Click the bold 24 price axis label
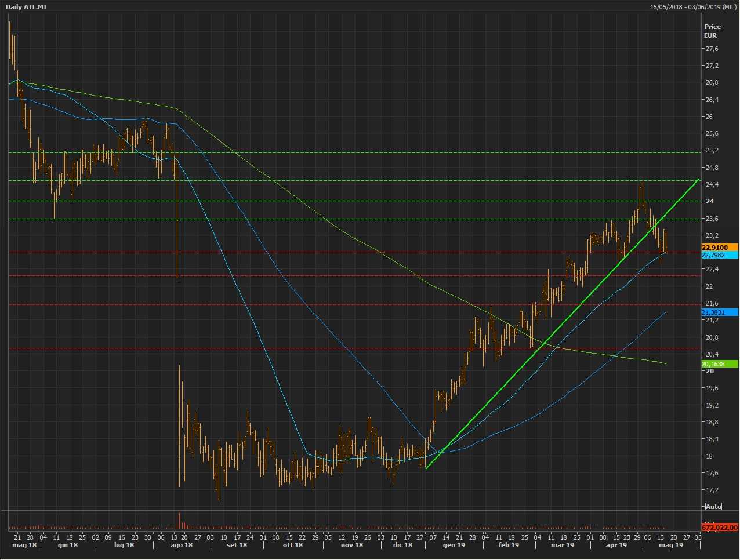The width and height of the screenshot is (740, 560). (709, 201)
